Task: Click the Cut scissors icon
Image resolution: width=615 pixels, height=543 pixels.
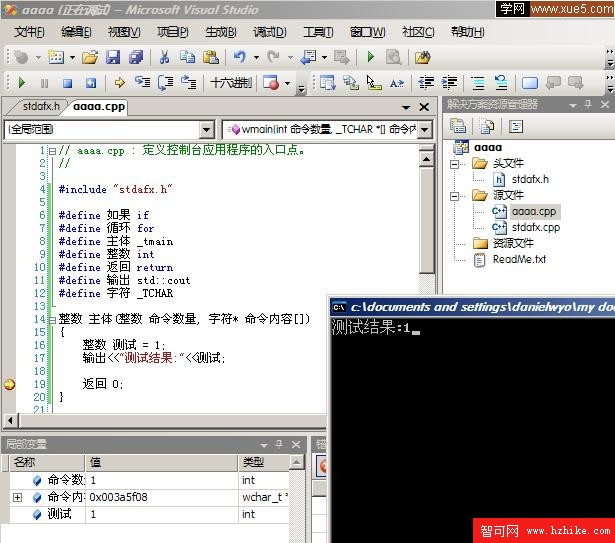Action: 165,58
